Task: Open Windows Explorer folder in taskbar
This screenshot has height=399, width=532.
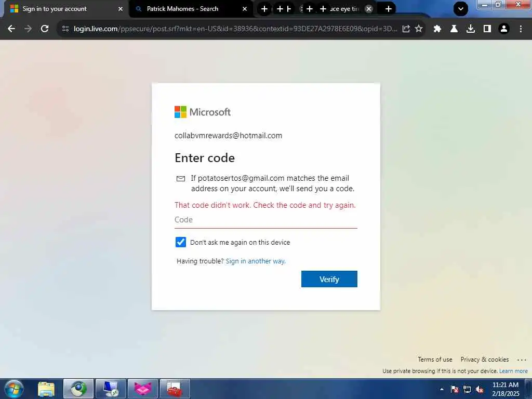Action: (x=46, y=389)
